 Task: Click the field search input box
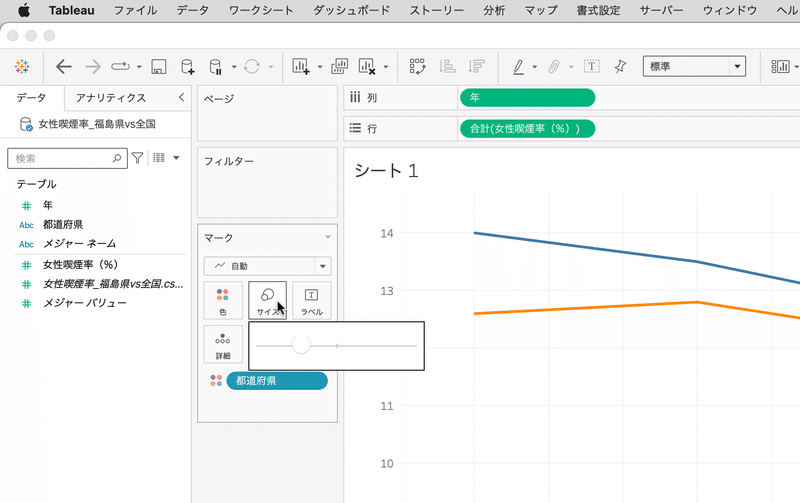pyautogui.click(x=67, y=159)
